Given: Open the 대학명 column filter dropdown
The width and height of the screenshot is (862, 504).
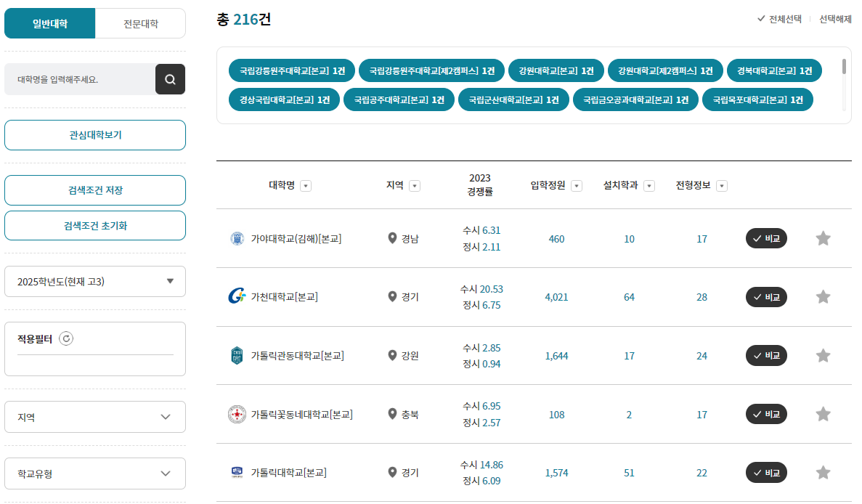Looking at the screenshot, I should click(306, 185).
